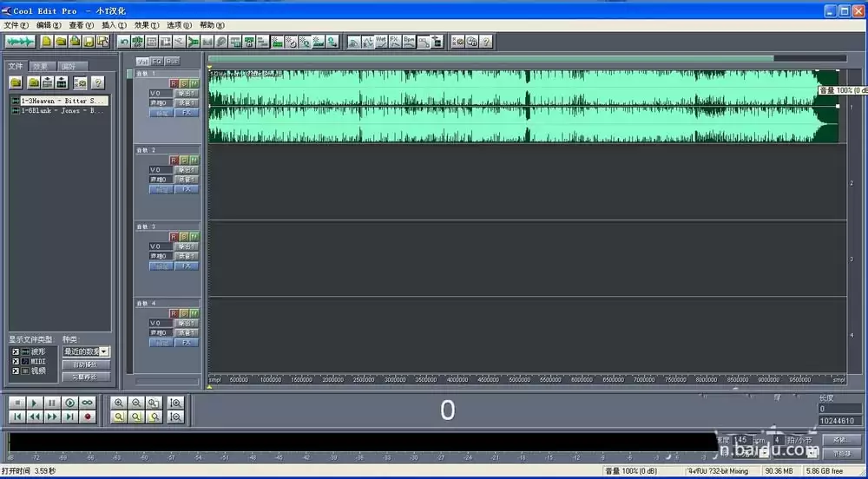
Task: Open the 文件 menu in menu bar
Action: pos(16,25)
